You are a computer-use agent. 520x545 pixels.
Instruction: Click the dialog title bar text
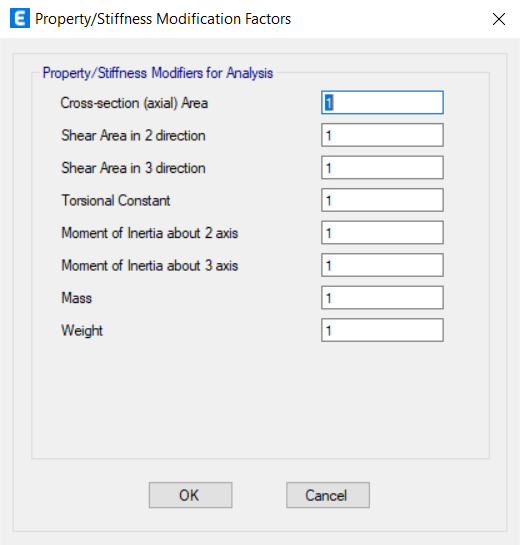click(163, 19)
